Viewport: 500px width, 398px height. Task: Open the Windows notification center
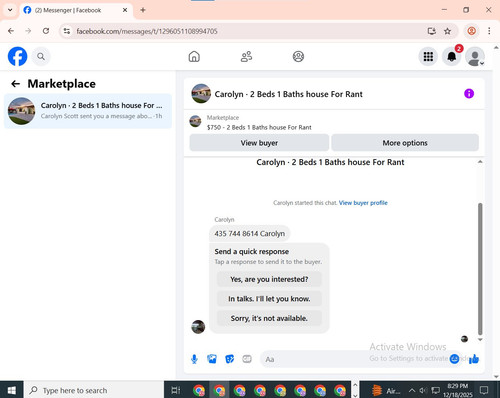point(484,390)
